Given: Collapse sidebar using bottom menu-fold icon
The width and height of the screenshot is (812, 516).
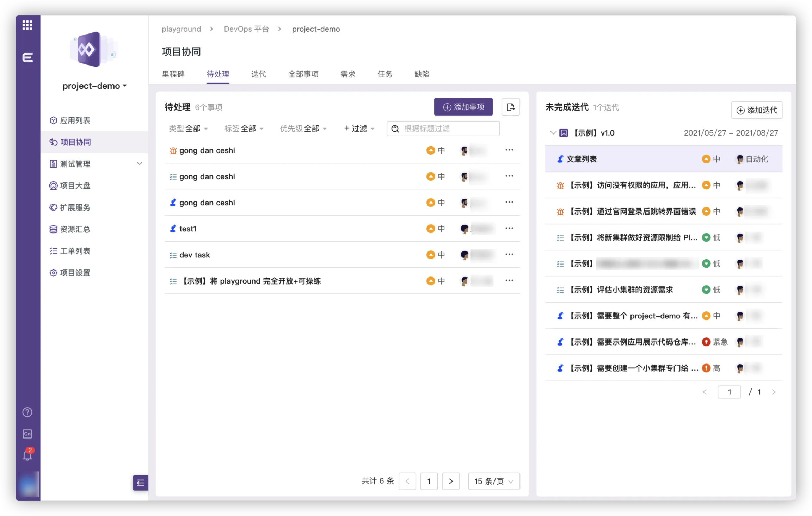Looking at the screenshot, I should [140, 483].
